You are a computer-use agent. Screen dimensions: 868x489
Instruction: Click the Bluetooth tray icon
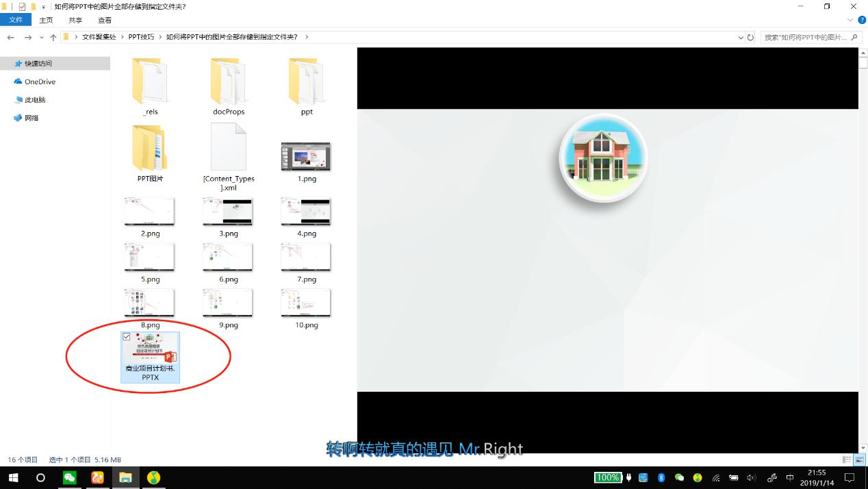coord(661,477)
